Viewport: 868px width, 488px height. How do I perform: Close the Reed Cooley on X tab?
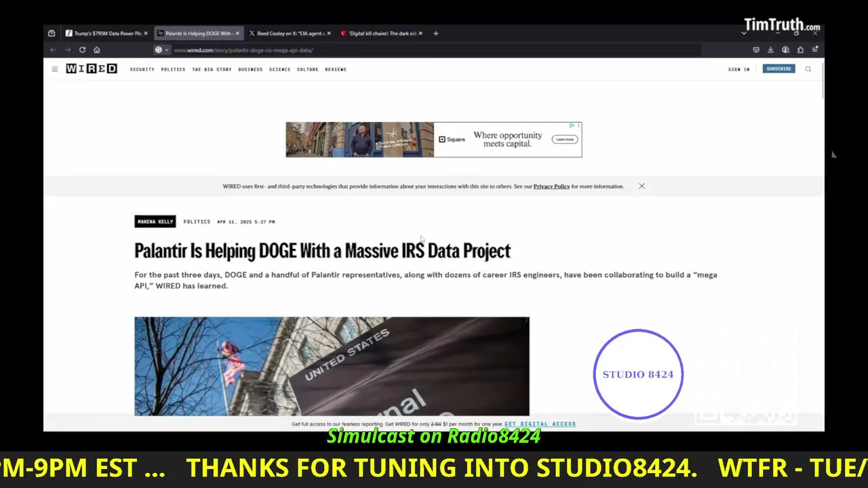point(329,33)
